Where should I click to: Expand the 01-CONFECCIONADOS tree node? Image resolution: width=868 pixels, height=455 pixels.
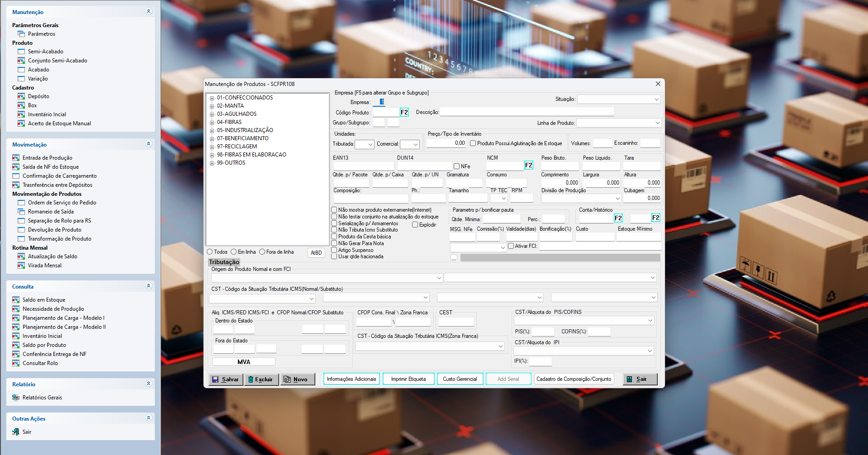click(x=212, y=98)
